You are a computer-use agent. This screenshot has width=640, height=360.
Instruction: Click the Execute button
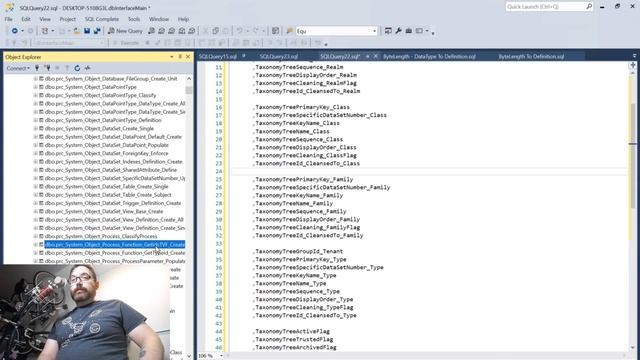point(126,43)
